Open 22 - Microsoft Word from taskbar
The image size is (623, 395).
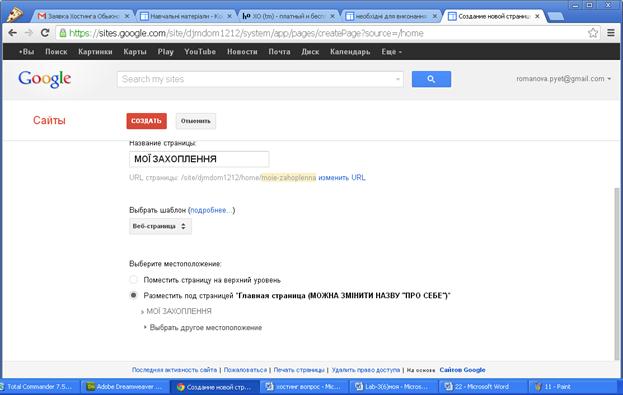(x=483, y=387)
